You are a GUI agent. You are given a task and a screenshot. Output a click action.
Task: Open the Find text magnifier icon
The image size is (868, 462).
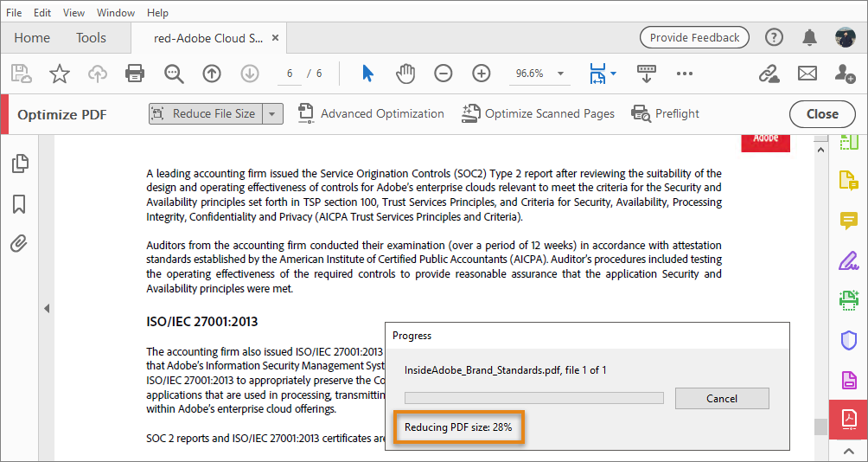coord(174,74)
